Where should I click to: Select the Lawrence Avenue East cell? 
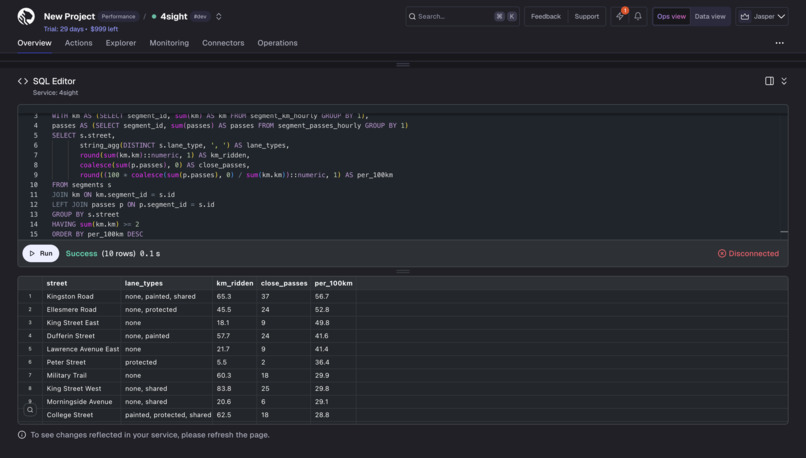coord(81,349)
